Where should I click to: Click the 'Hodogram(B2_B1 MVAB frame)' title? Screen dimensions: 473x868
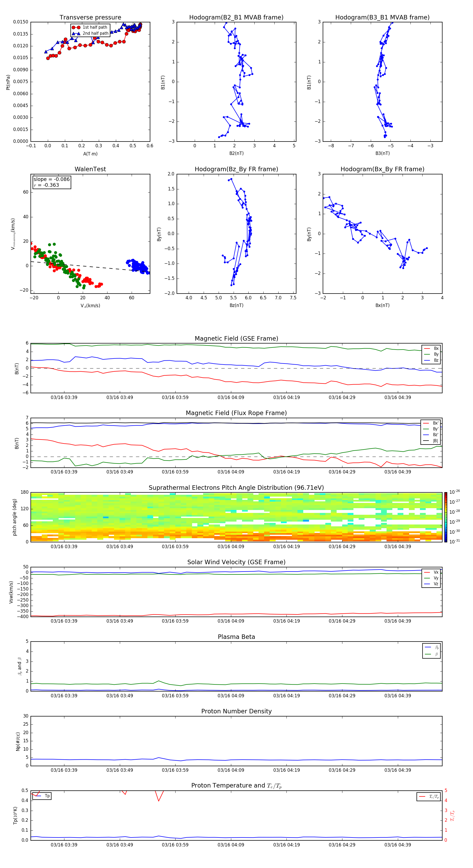click(x=236, y=18)
